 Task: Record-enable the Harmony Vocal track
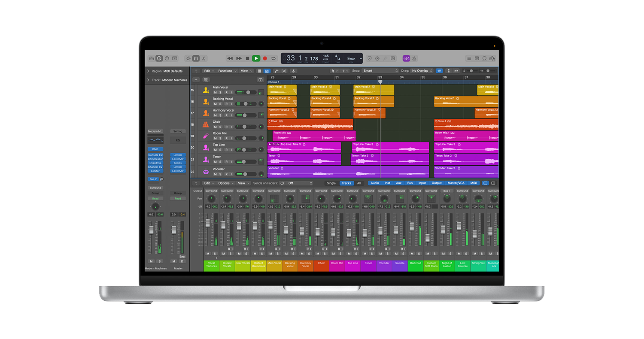(226, 115)
